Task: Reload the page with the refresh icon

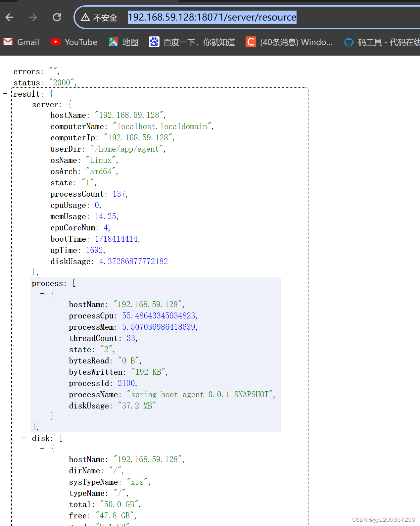Action: pos(57,17)
